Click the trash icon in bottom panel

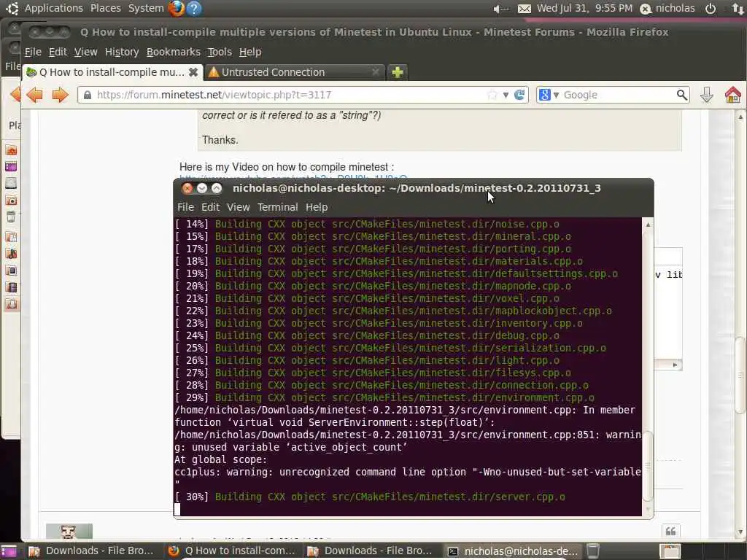point(593,551)
